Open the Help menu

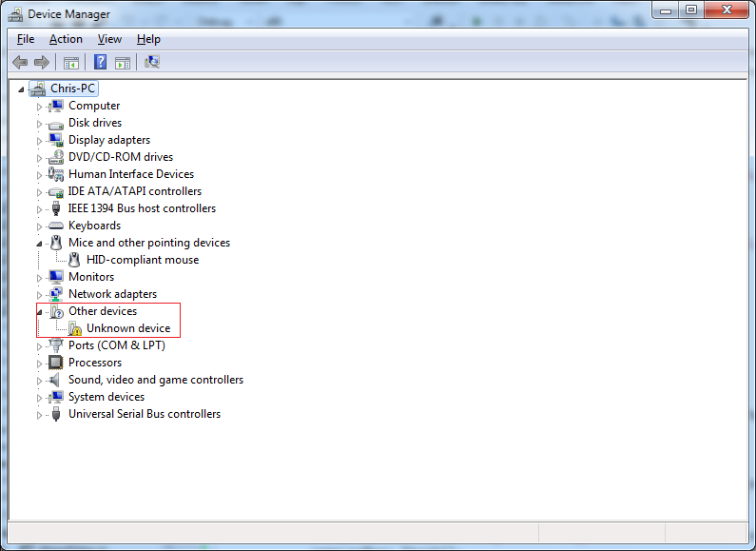coord(148,39)
